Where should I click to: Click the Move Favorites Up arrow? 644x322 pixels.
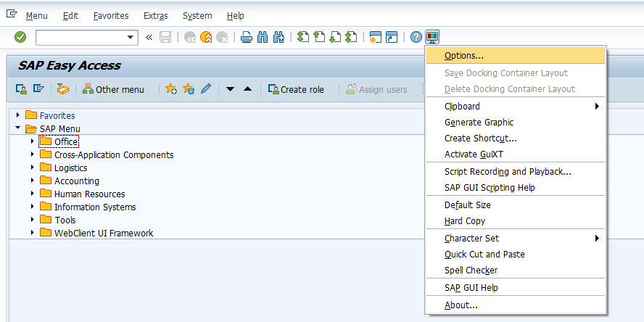[x=247, y=89]
